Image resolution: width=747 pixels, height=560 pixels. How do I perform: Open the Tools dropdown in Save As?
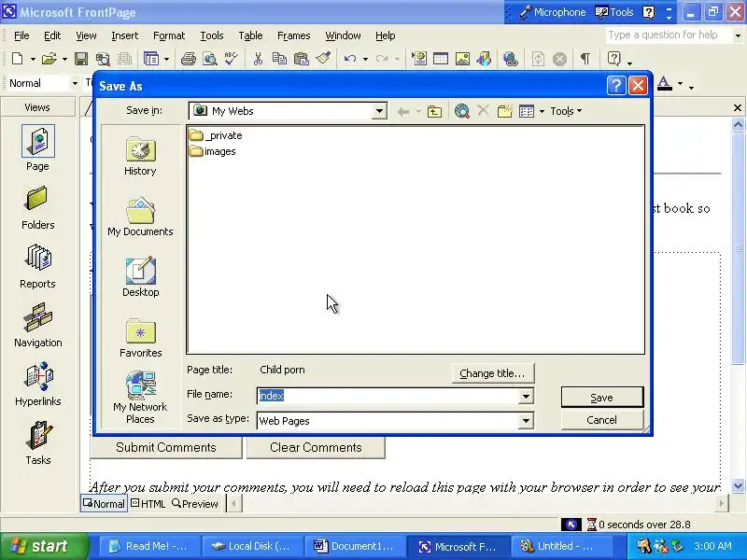[x=566, y=111]
